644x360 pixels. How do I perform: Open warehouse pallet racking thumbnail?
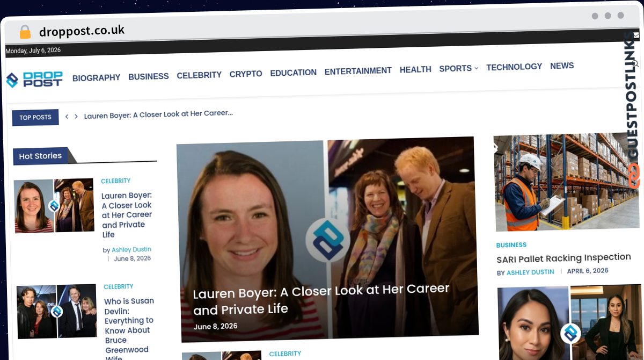pyautogui.click(x=567, y=181)
